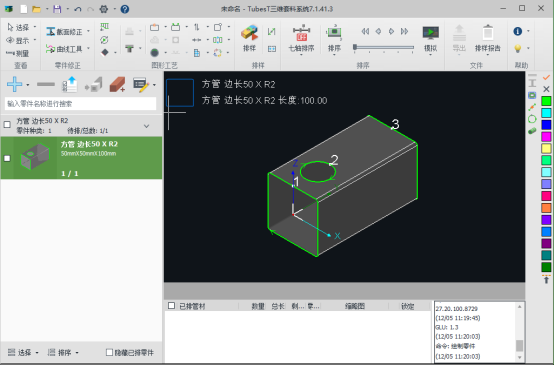
Task: Click the edit list pencil icon
Action: coord(141,85)
